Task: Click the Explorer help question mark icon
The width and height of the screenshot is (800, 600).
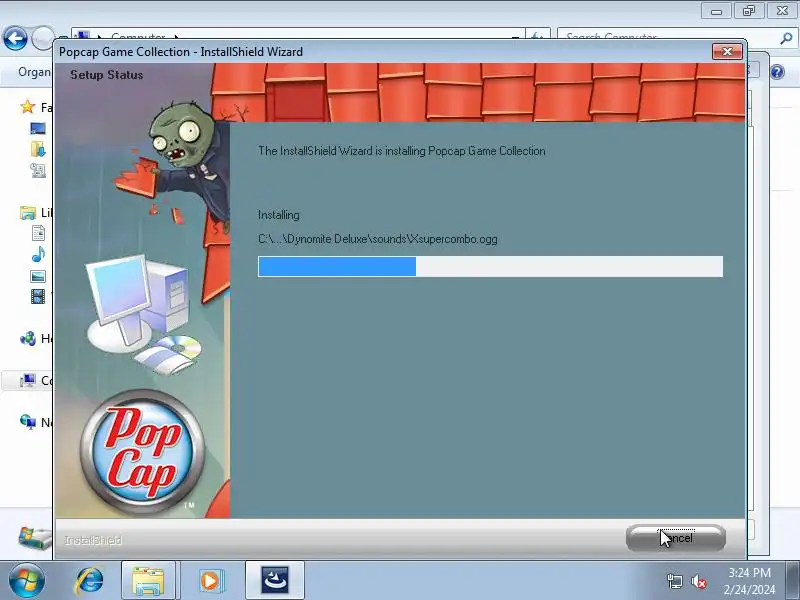Action: click(778, 72)
